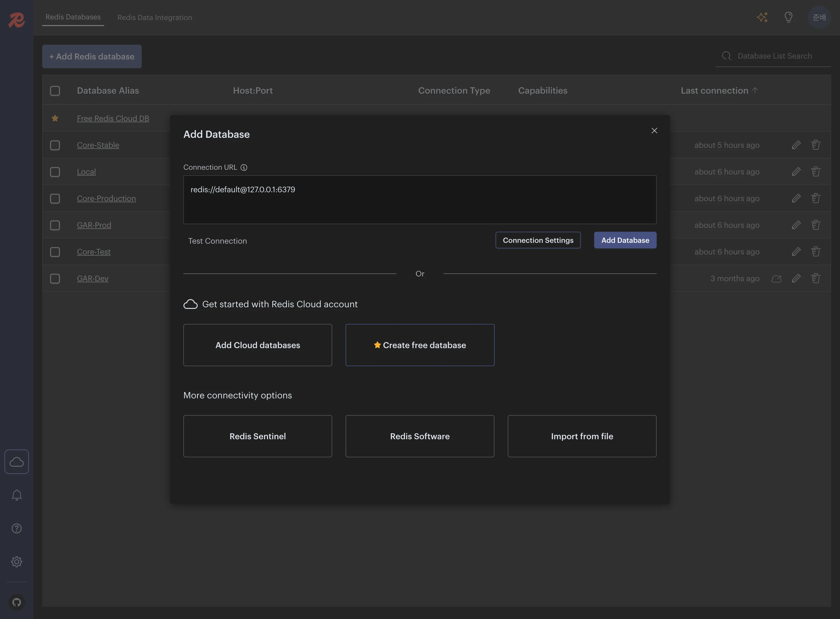Select the Local database checkbox
This screenshot has height=619, width=840.
tap(55, 172)
